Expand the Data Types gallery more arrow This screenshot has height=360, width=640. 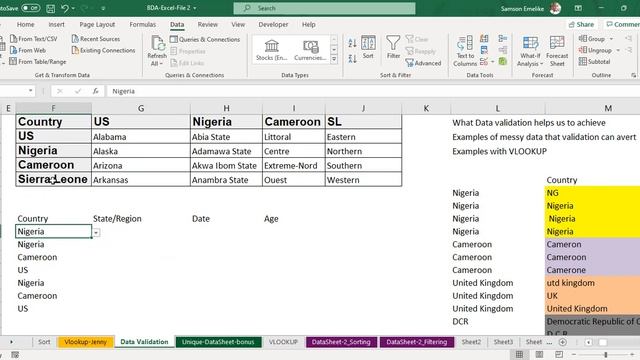(334, 60)
